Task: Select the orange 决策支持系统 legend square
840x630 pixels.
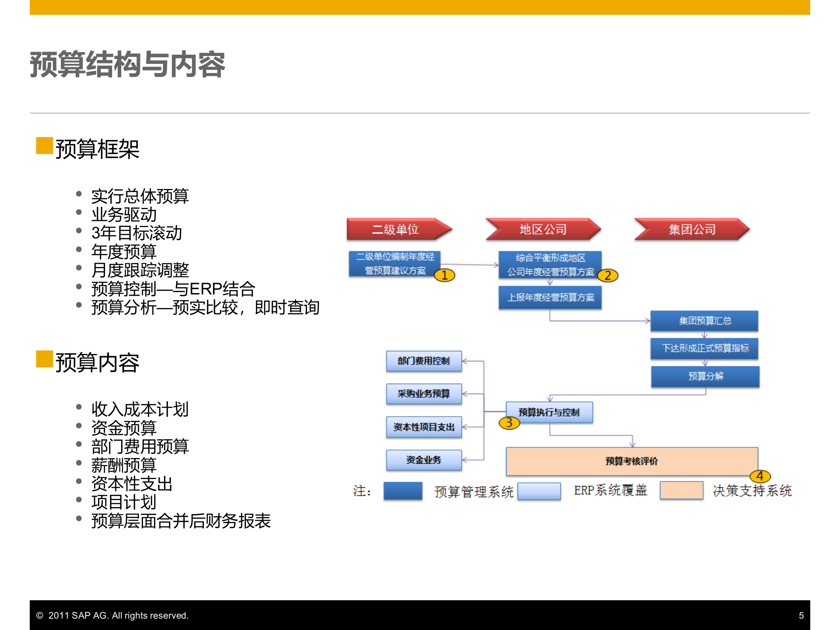Action: [681, 491]
